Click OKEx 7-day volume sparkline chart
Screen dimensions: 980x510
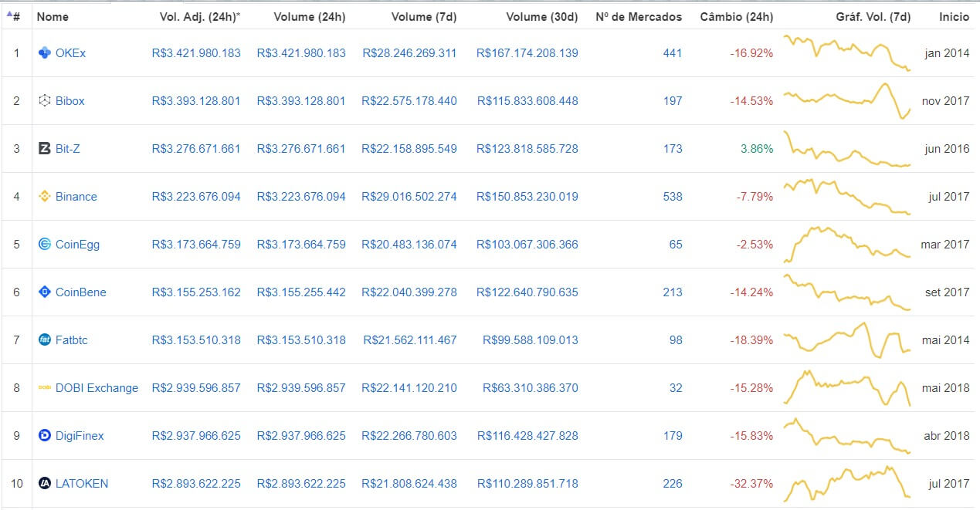pos(847,52)
